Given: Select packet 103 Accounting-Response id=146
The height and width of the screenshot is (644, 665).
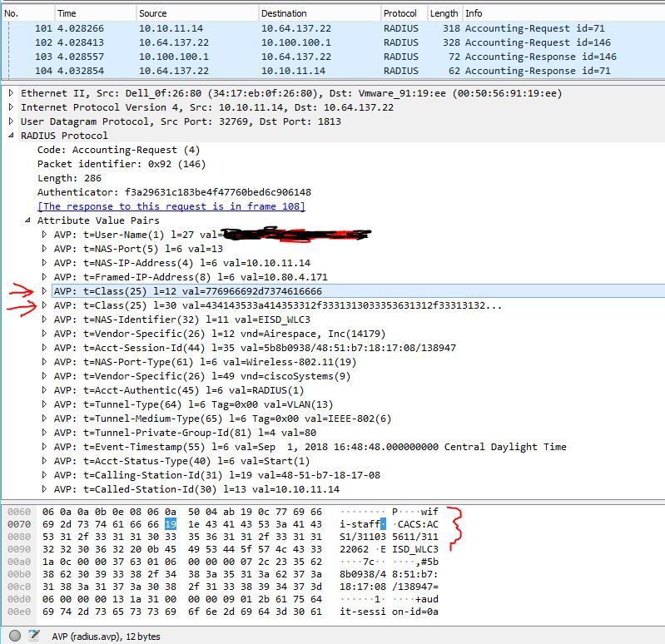Looking at the screenshot, I should (x=250, y=57).
